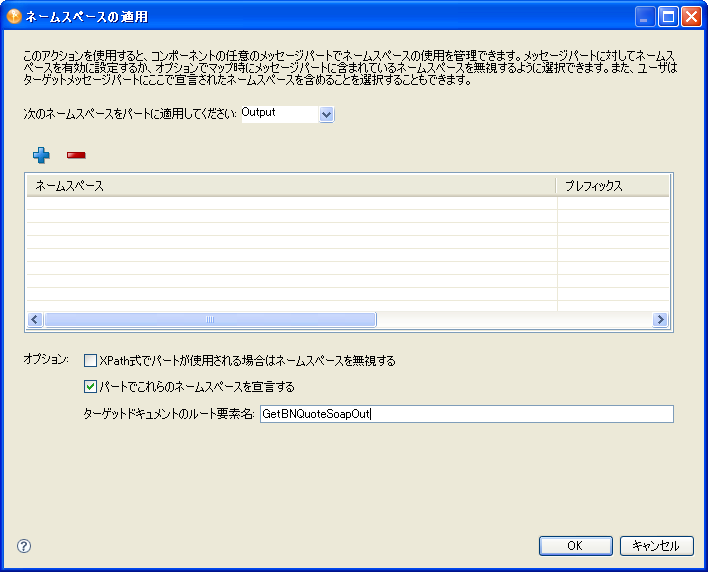Click the プレフィックス column header
708x572 pixels.
[x=613, y=186]
